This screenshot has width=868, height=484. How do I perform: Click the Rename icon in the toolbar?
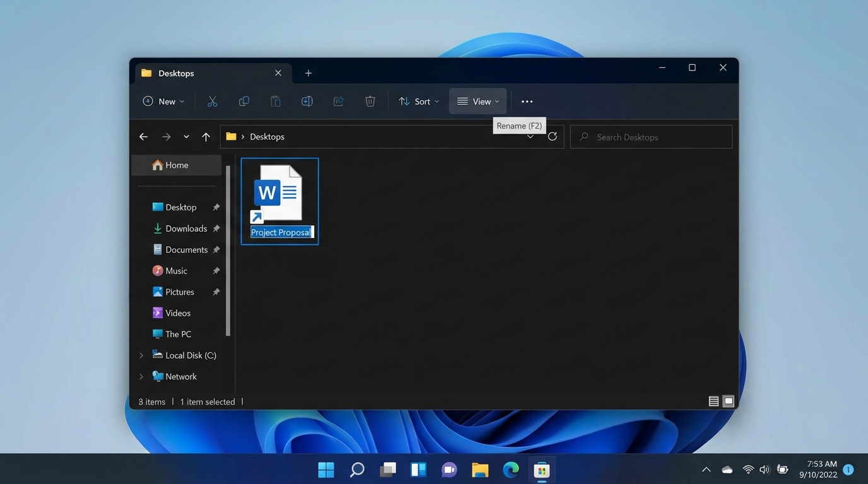(x=307, y=101)
